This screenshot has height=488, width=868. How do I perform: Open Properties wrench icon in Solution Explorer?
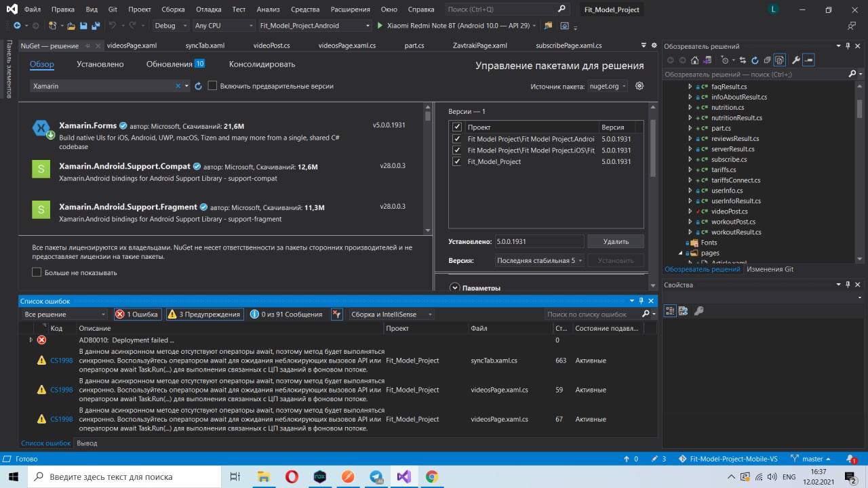click(796, 60)
